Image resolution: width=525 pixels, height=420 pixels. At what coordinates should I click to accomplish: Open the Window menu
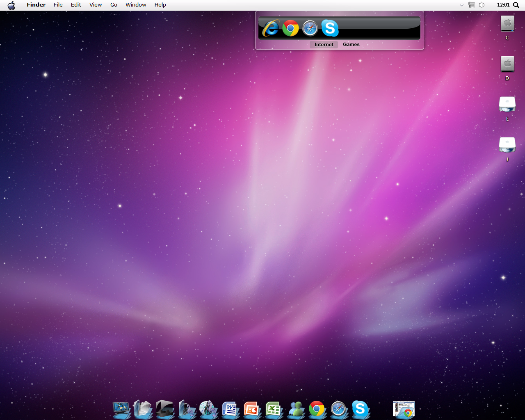pyautogui.click(x=136, y=5)
